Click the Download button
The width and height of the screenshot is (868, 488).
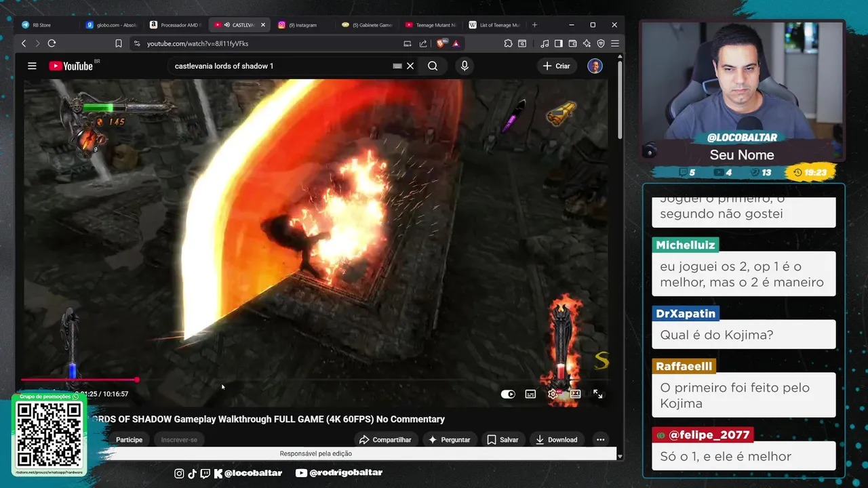(557, 440)
